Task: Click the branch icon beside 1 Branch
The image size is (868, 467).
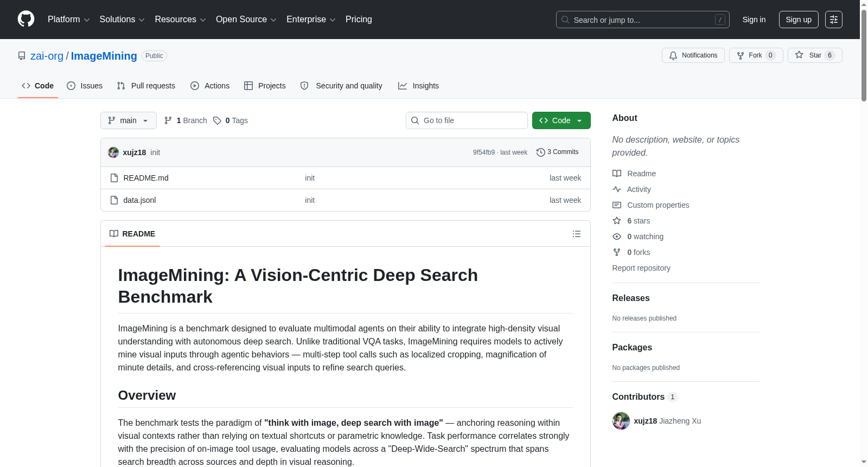Action: [168, 120]
